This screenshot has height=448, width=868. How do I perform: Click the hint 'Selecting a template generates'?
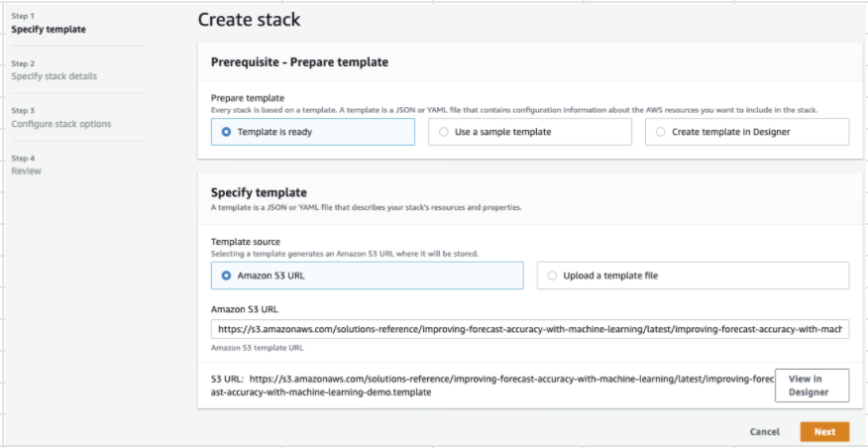(x=344, y=254)
